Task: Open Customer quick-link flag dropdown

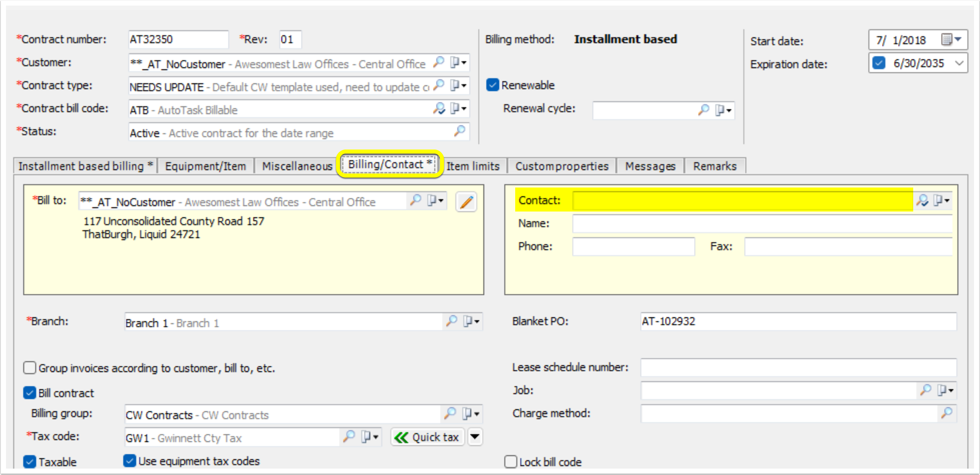Action: tap(458, 62)
